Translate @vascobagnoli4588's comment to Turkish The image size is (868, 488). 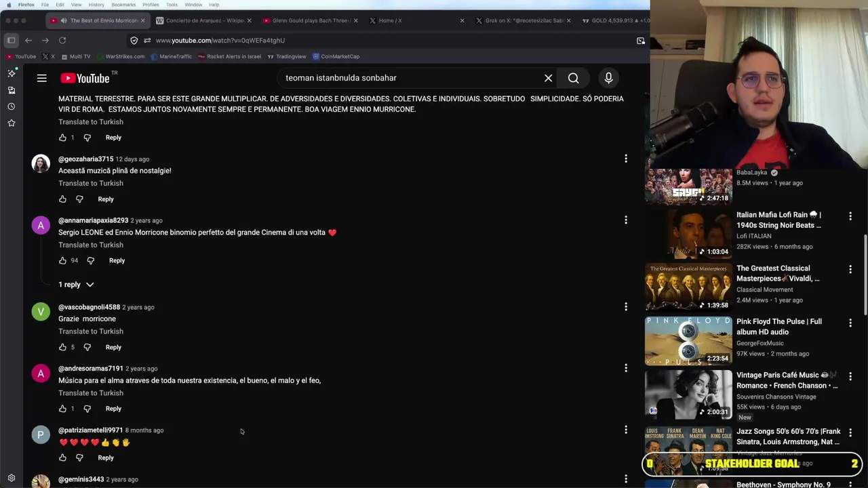pos(91,331)
